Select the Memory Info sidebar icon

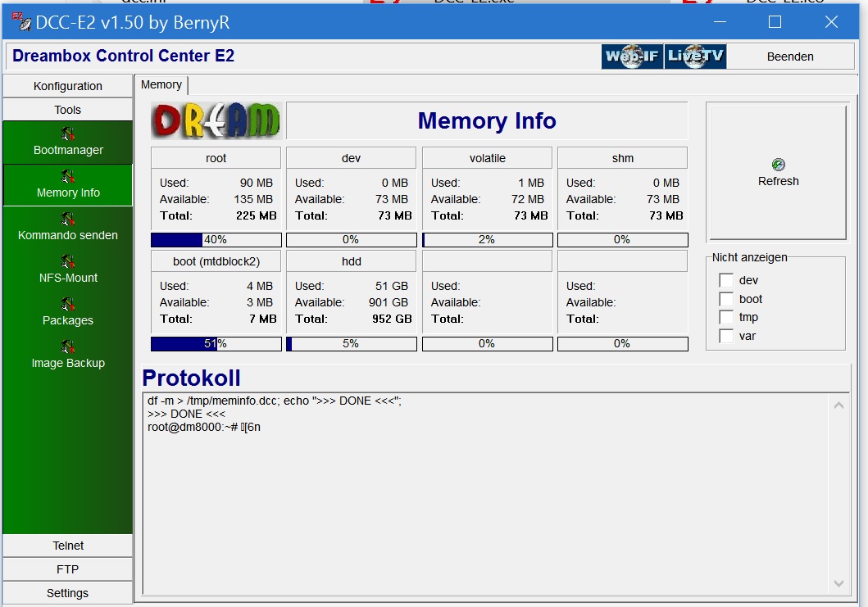pyautogui.click(x=68, y=176)
